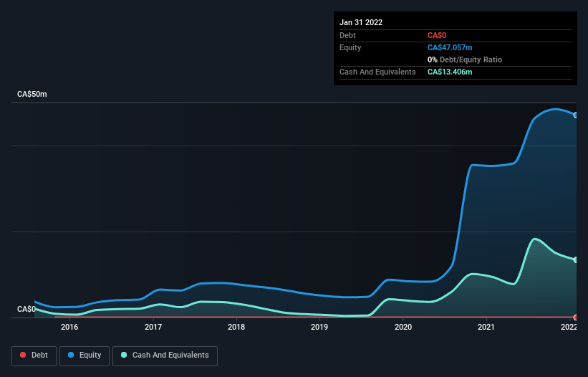Click the 2020 x-axis label
This screenshot has width=588, height=377.
tap(403, 327)
